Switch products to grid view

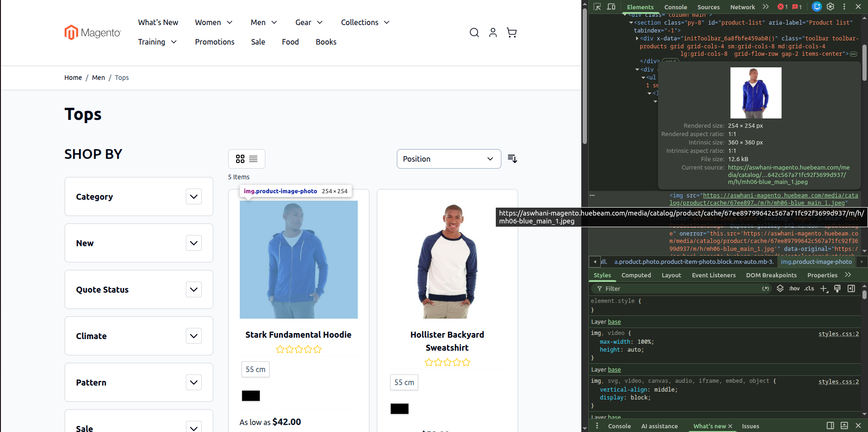click(x=240, y=159)
